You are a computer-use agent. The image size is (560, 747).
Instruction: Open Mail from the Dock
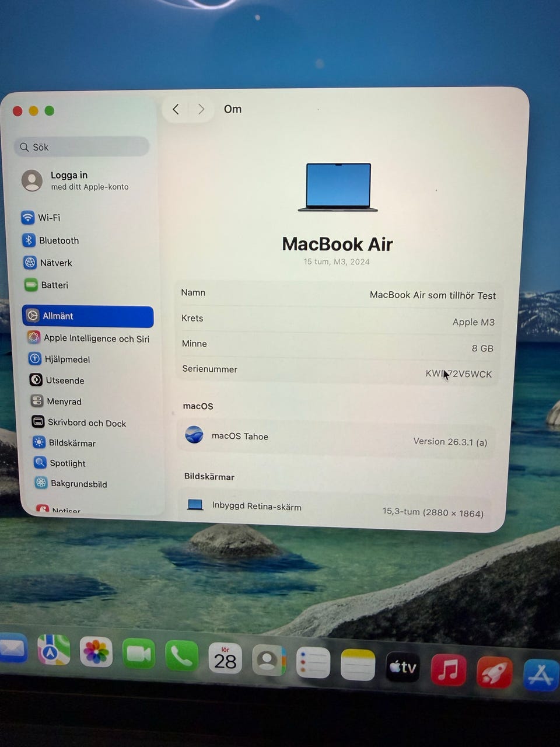12,649
